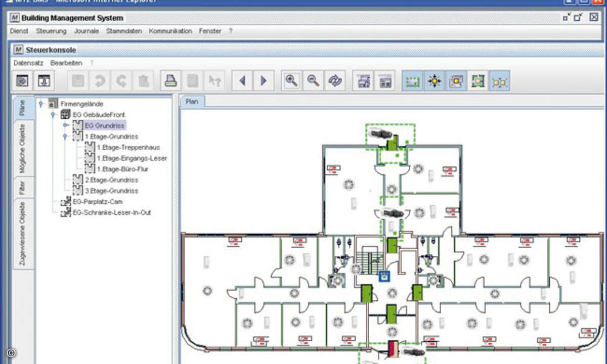
Task: Go forward with the right arrow icon
Action: pos(264,80)
